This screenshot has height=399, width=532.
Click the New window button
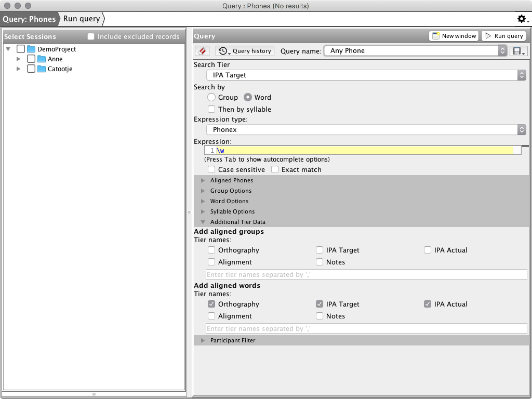pyautogui.click(x=454, y=36)
